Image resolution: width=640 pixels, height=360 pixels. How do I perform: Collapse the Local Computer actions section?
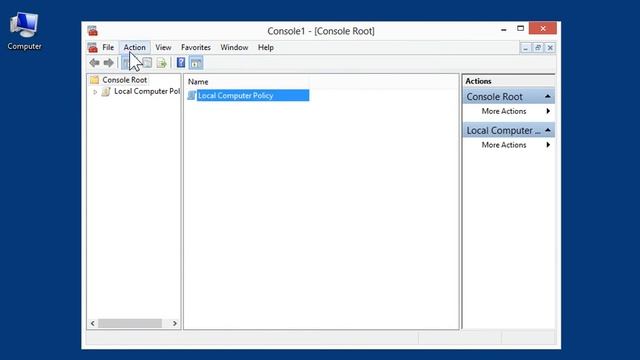click(x=548, y=130)
